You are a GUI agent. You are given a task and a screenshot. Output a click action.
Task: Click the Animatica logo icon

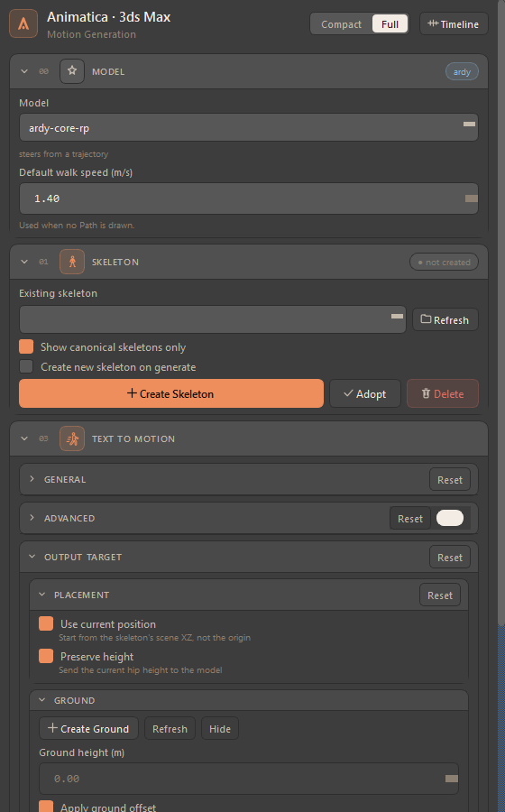tap(23, 23)
